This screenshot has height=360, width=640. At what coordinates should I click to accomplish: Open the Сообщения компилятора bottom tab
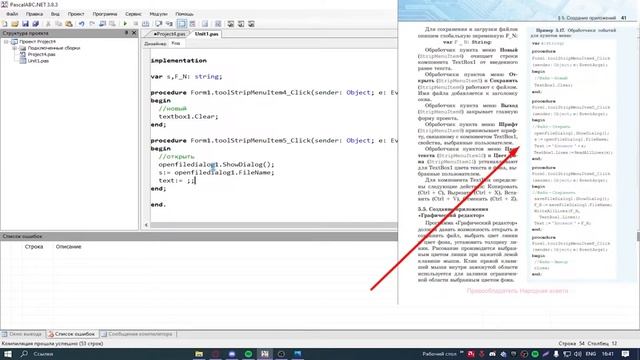pyautogui.click(x=137, y=334)
